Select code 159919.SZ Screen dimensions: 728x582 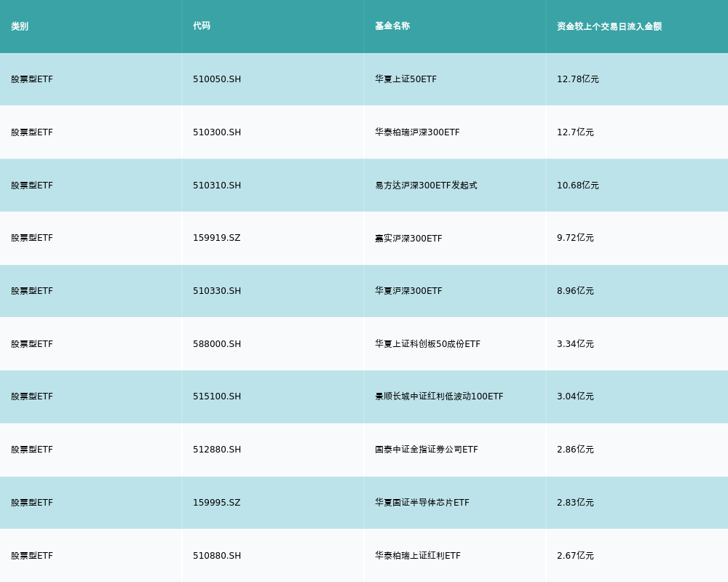click(x=217, y=238)
